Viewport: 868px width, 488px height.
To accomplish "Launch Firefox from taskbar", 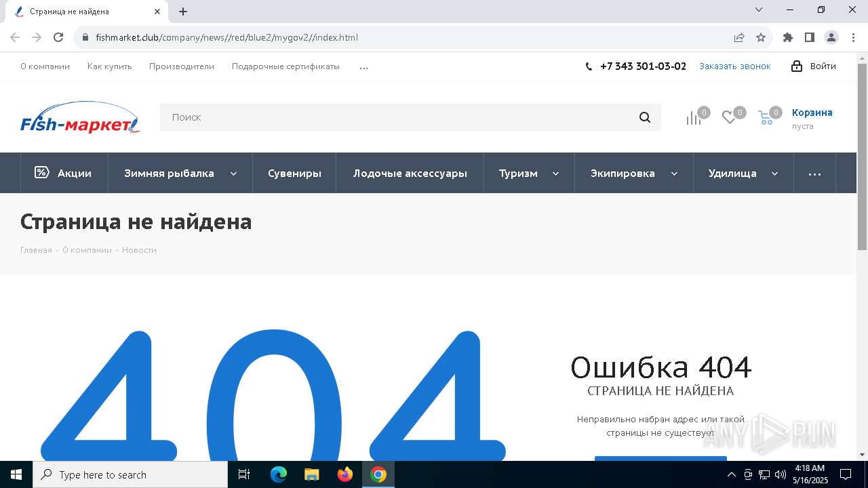I will pyautogui.click(x=345, y=474).
